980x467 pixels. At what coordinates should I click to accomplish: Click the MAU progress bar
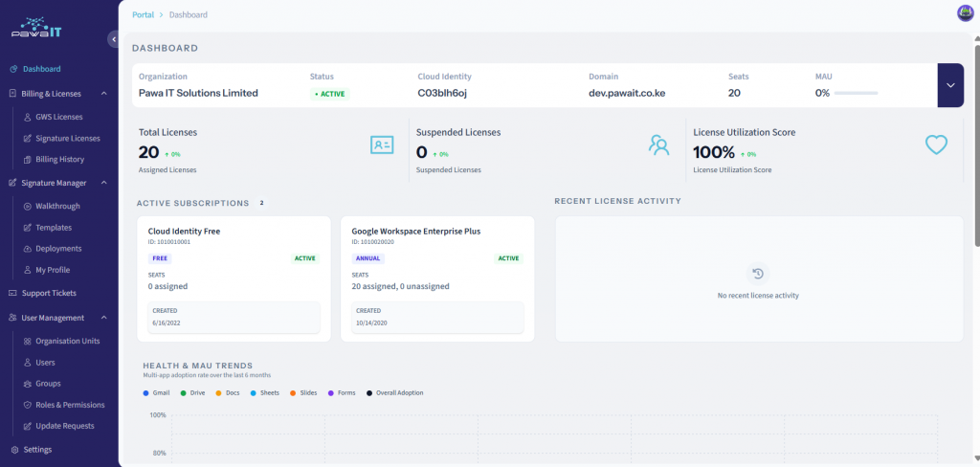856,93
